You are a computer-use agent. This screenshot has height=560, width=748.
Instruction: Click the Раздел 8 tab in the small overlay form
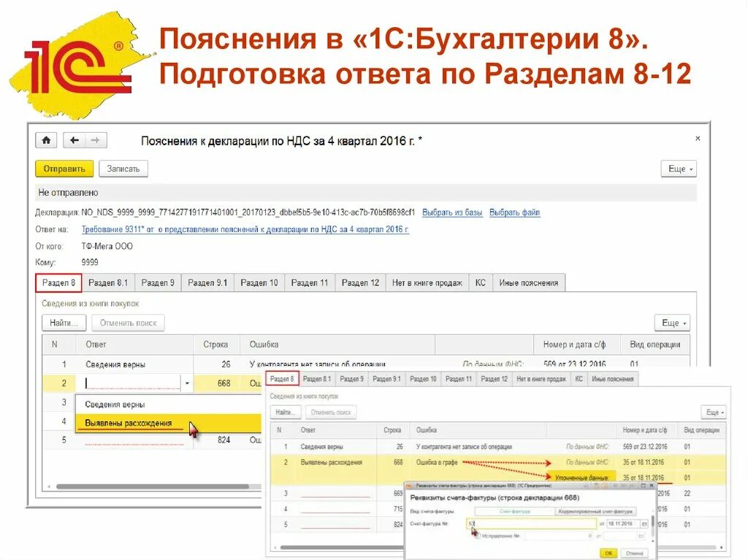(x=282, y=379)
